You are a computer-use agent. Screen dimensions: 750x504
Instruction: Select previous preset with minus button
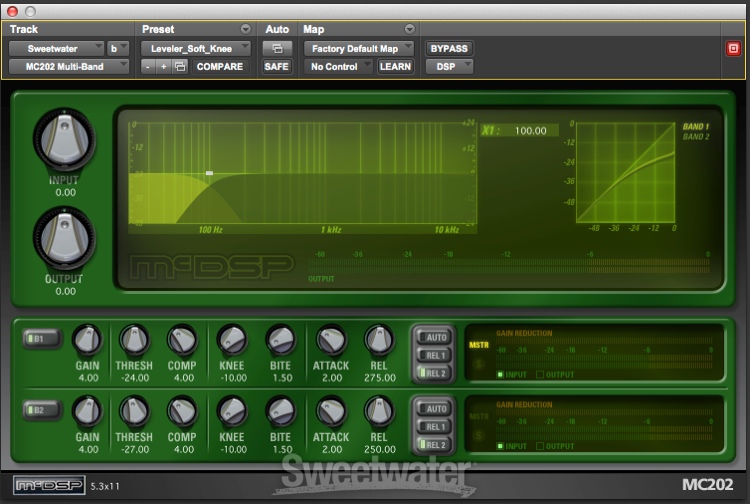pos(148,66)
